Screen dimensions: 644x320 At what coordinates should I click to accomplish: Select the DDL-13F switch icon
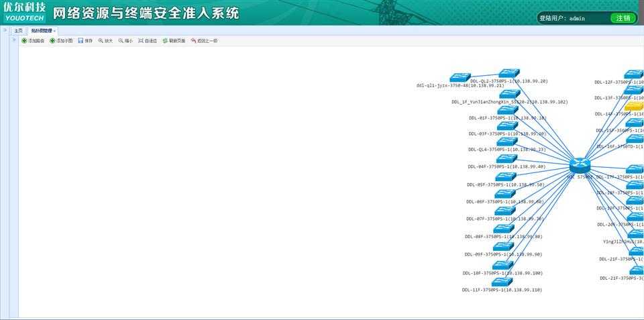[634, 90]
